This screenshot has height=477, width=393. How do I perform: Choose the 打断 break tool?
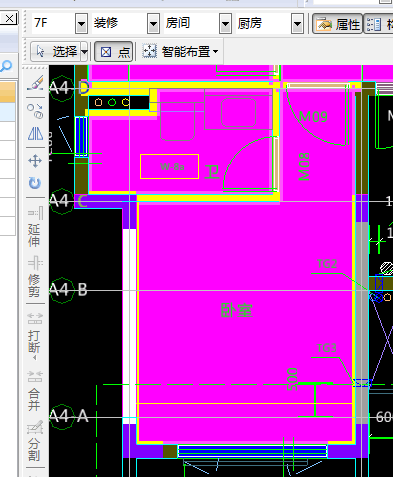click(35, 336)
